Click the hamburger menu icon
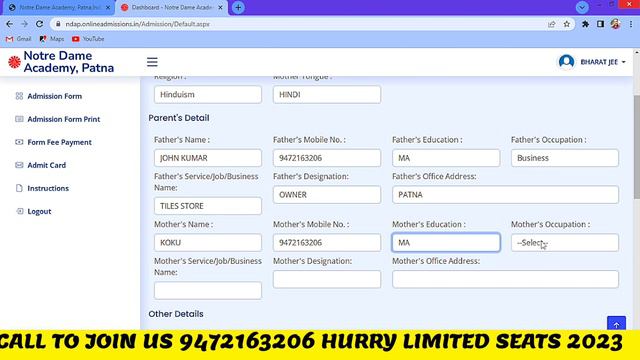The height and width of the screenshot is (360, 640). (x=152, y=62)
